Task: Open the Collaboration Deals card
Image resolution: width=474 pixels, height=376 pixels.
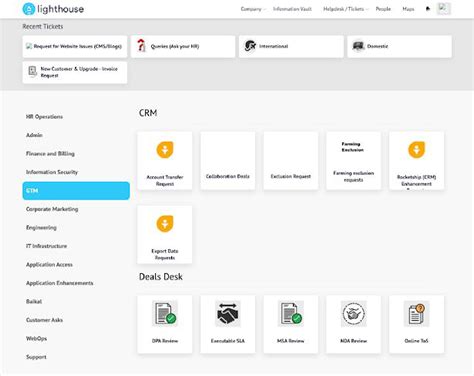Action: (228, 161)
